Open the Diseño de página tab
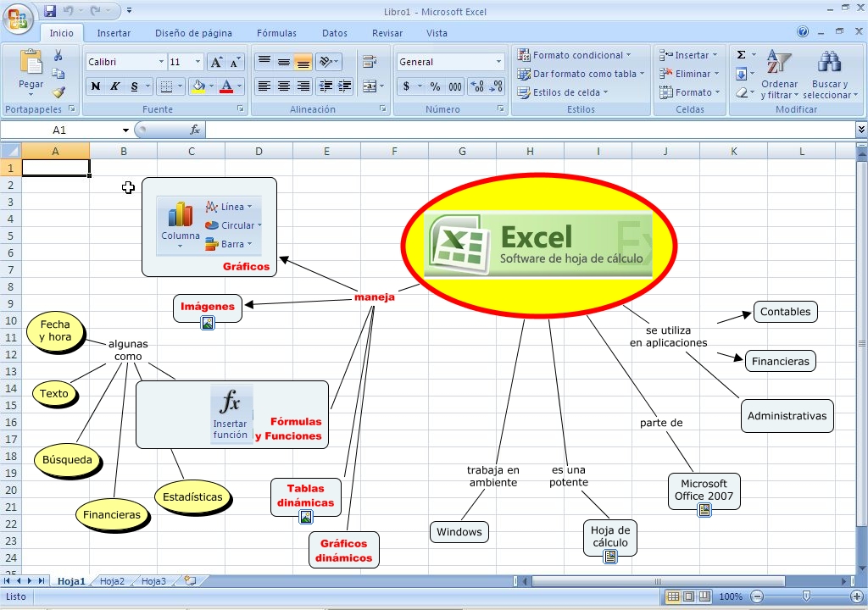 193,33
